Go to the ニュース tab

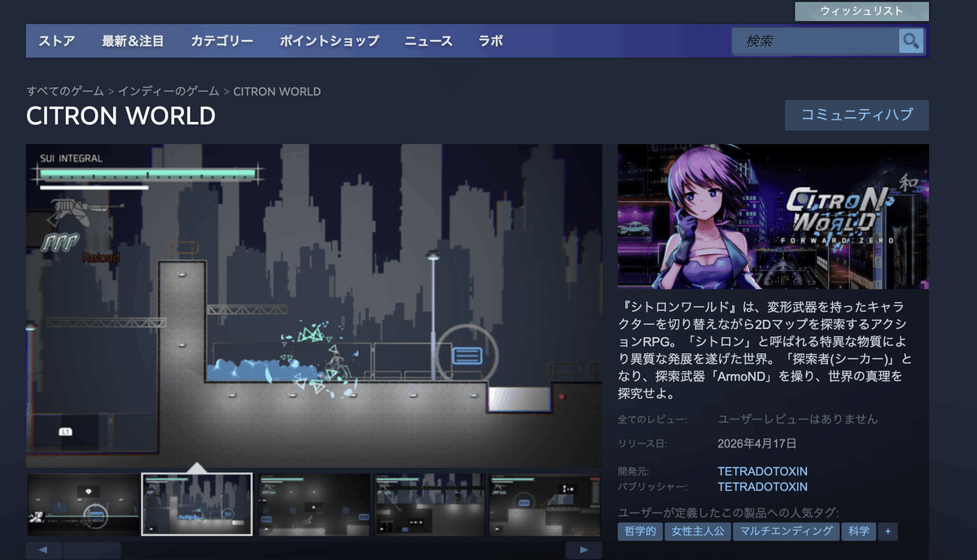(428, 41)
